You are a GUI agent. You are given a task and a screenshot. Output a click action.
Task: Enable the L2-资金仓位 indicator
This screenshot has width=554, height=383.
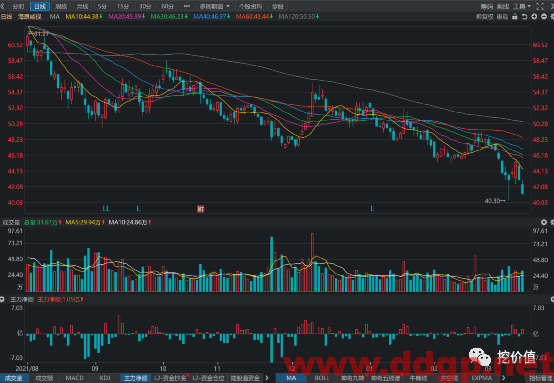208,378
